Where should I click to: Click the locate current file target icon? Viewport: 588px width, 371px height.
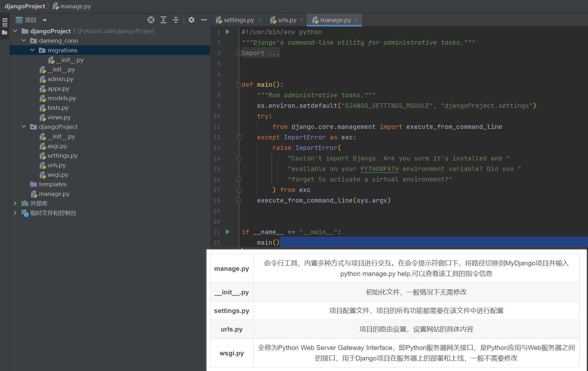(151, 20)
